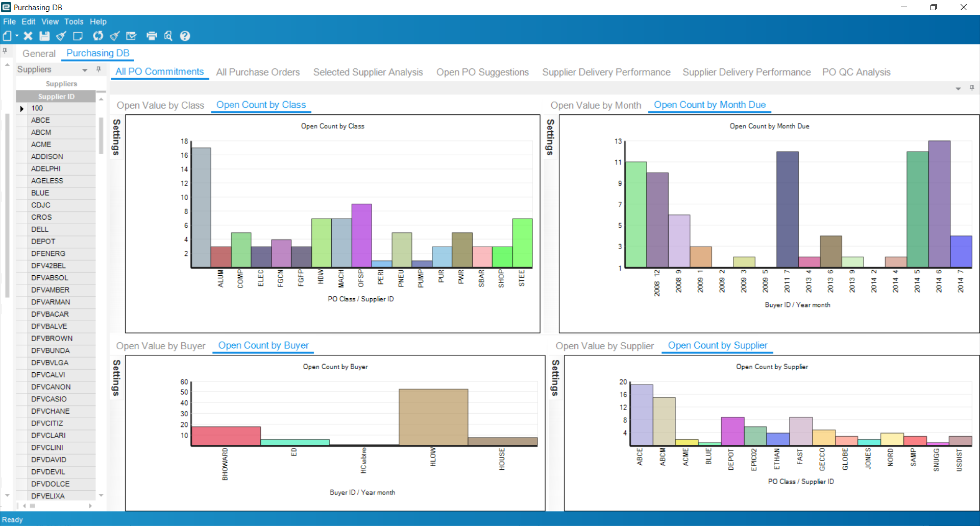Show the Open Value by Class chart tab

click(160, 105)
